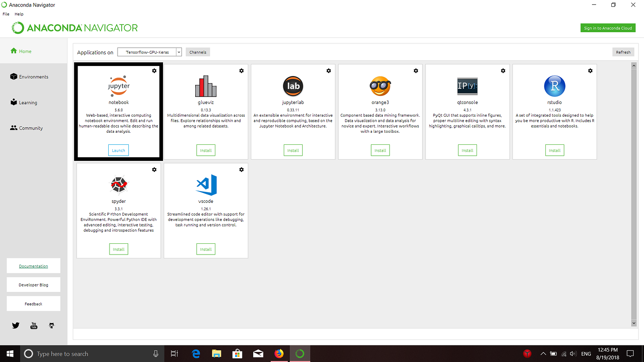This screenshot has width=644, height=362.
Task: Click the Firefox icon in taskbar
Action: coord(279,354)
